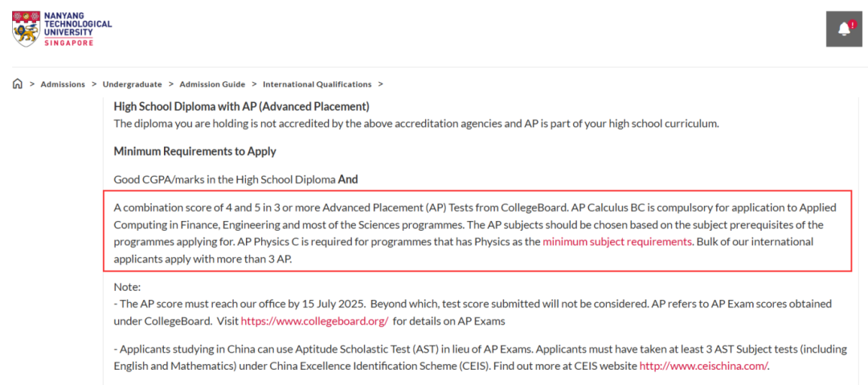Viewport: 868px width, 385px height.
Task: Navigate to the Undergraduate breadcrumb
Action: [x=133, y=84]
